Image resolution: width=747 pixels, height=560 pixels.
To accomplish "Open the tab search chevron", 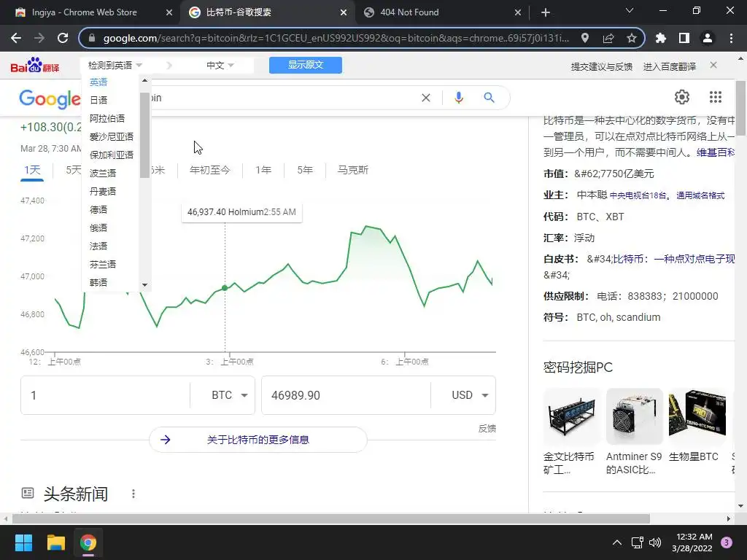I will [x=630, y=10].
